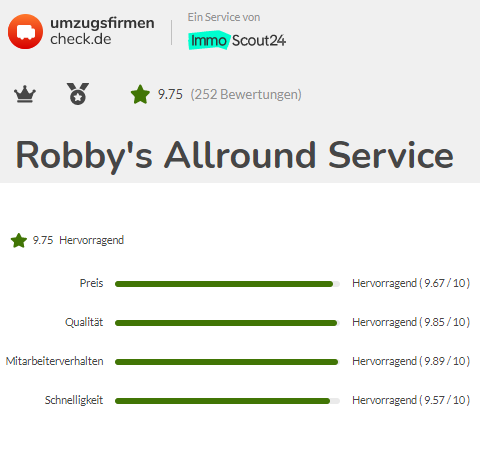Click the Schnelligkeit rating progress bar
Screen dimensions: 480x467
coord(227,401)
